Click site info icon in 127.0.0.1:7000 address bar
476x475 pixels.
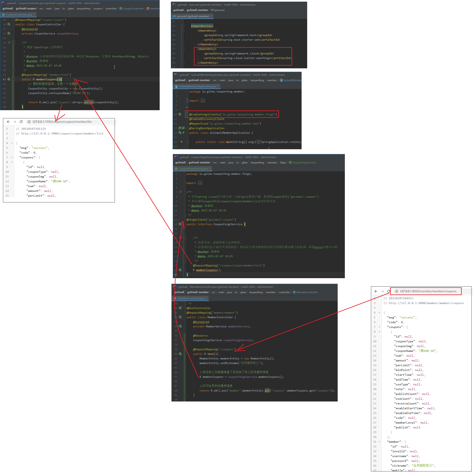tap(29, 122)
